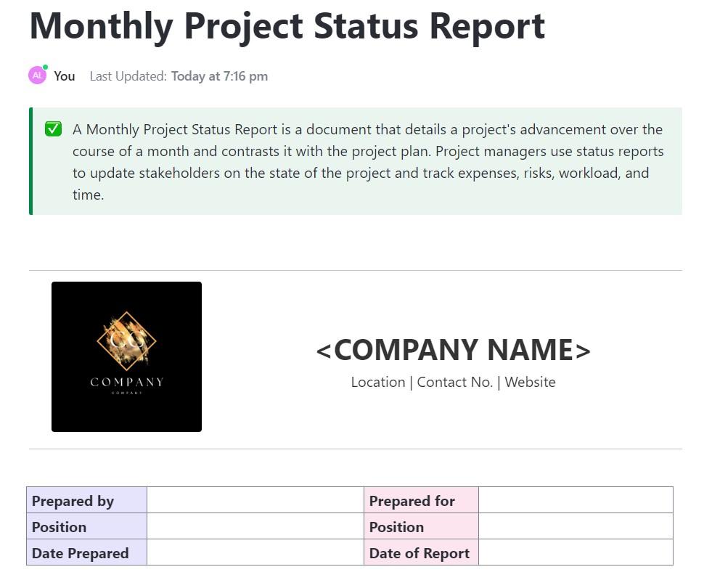This screenshot has width=704, height=588.
Task: Click the AL user avatar icon
Action: tap(37, 75)
